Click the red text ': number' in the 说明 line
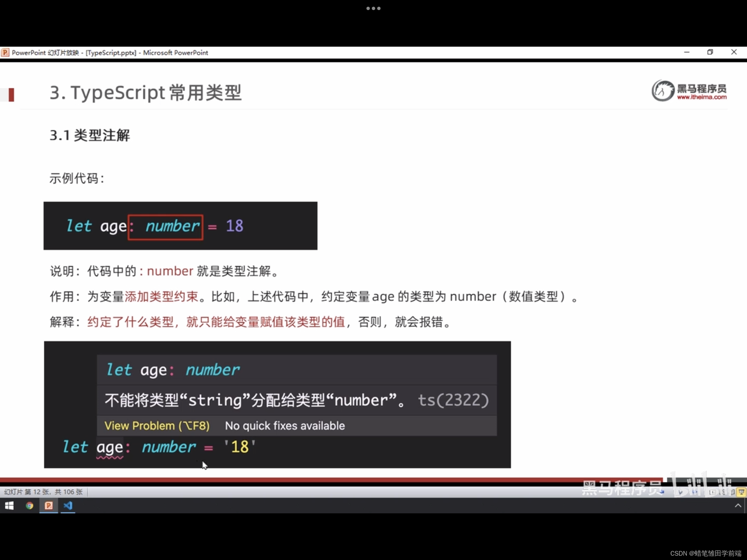This screenshot has height=560, width=747. pos(166,271)
